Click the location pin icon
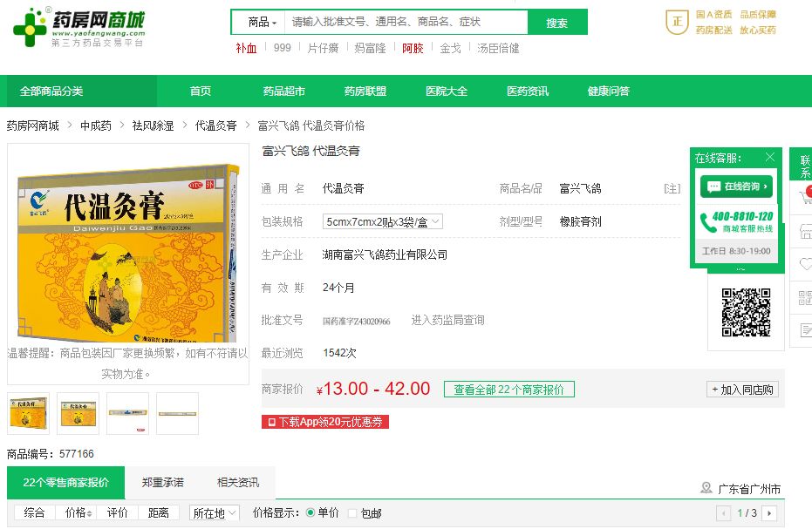The height and width of the screenshot is (529, 812). point(706,488)
